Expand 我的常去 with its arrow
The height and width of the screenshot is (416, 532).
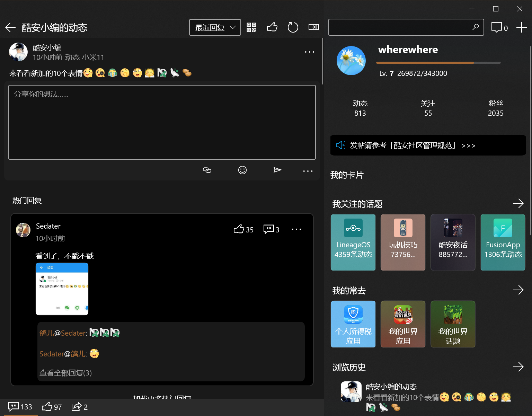pyautogui.click(x=518, y=290)
